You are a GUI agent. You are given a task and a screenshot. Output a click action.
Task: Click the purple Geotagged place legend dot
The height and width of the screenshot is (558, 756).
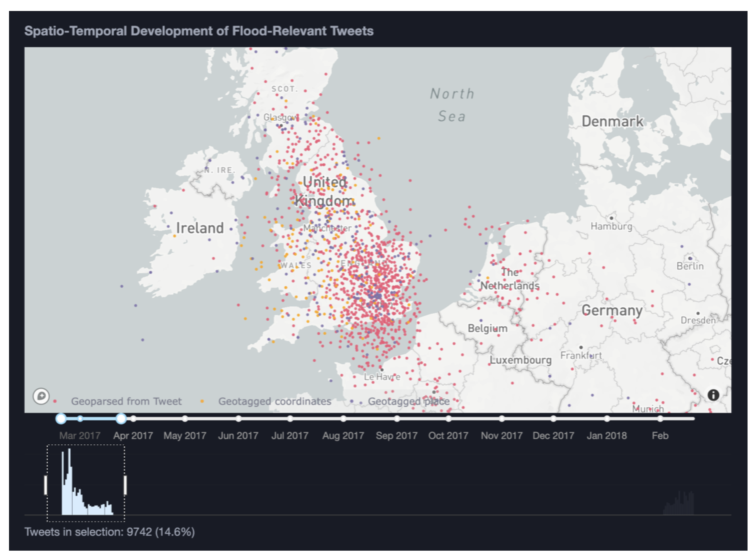(352, 401)
